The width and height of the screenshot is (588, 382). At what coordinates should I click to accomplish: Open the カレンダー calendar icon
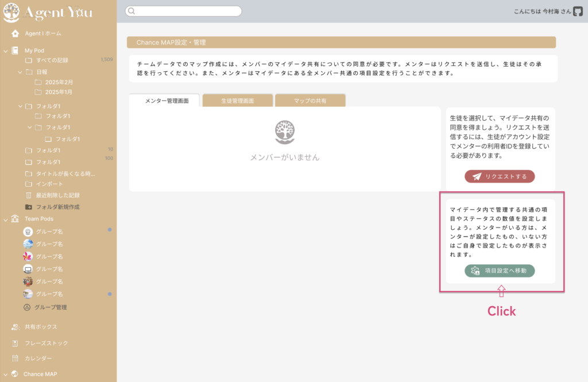click(x=16, y=358)
